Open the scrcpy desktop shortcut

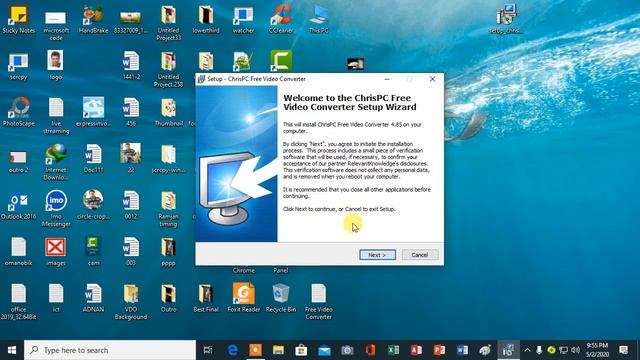18,66
